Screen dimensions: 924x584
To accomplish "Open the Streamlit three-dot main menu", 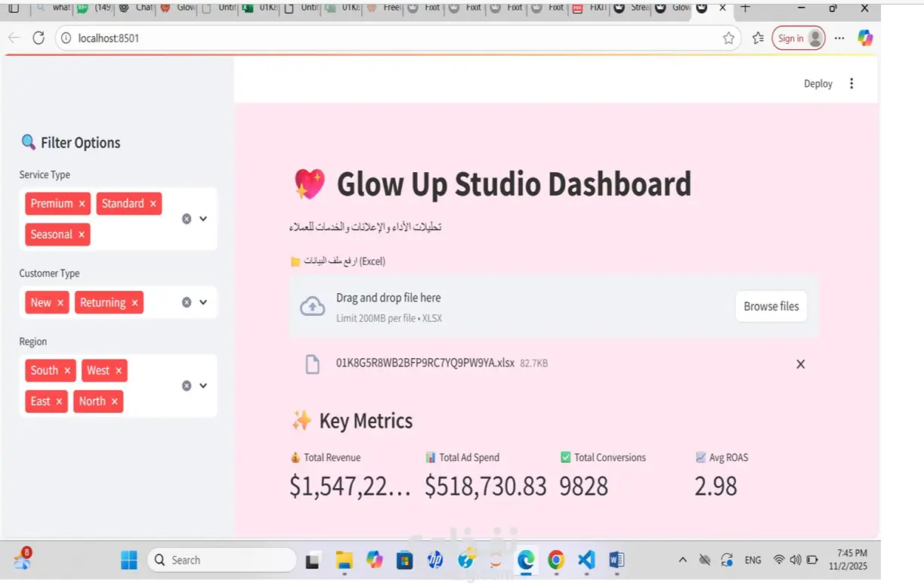I will pyautogui.click(x=851, y=84).
